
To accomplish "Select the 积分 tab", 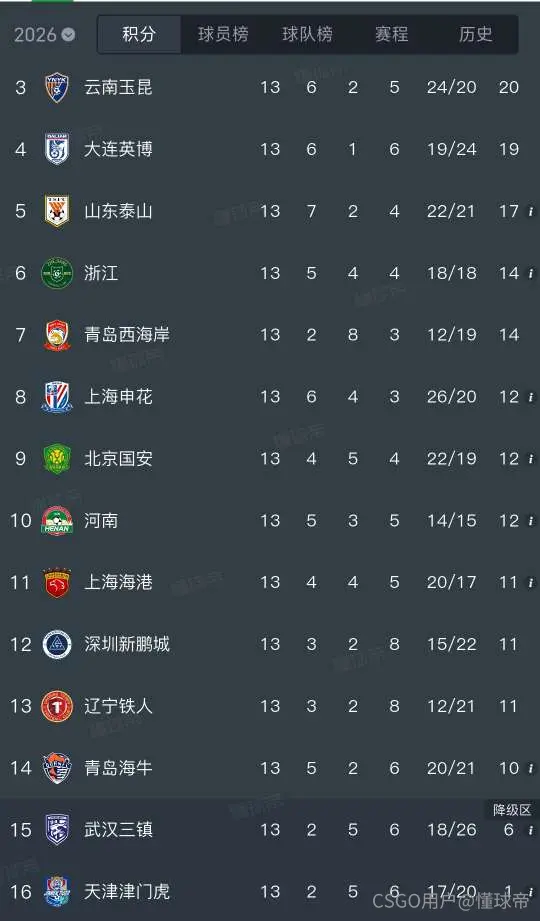I will pyautogui.click(x=139, y=34).
